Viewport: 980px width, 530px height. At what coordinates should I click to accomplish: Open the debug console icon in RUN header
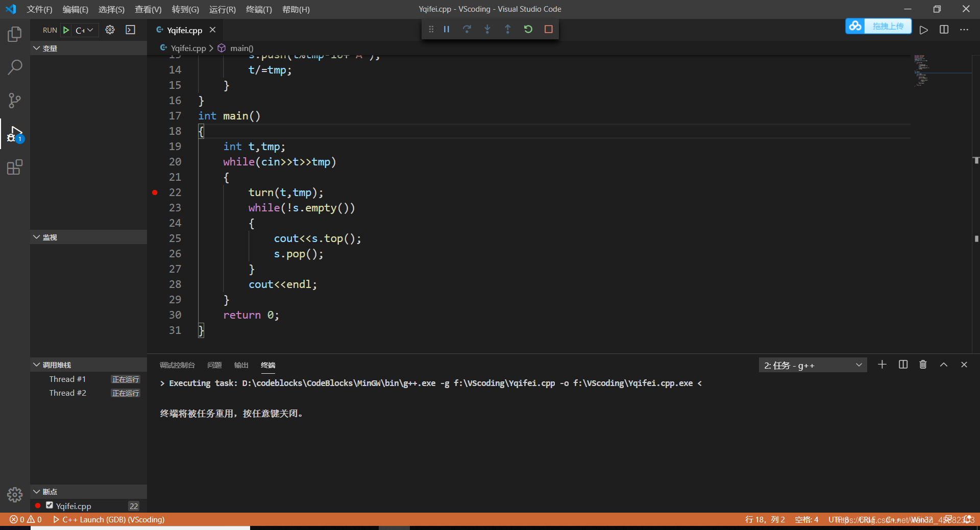pyautogui.click(x=131, y=30)
